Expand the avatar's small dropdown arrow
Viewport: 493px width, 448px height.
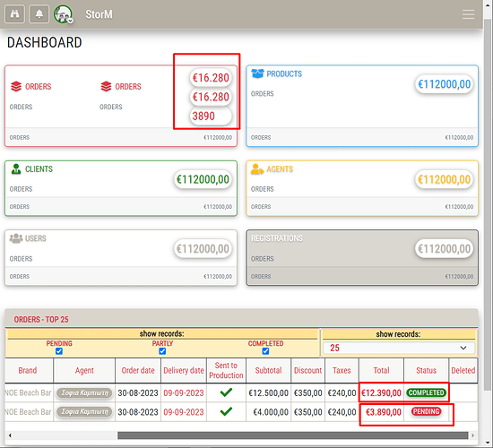click(71, 21)
